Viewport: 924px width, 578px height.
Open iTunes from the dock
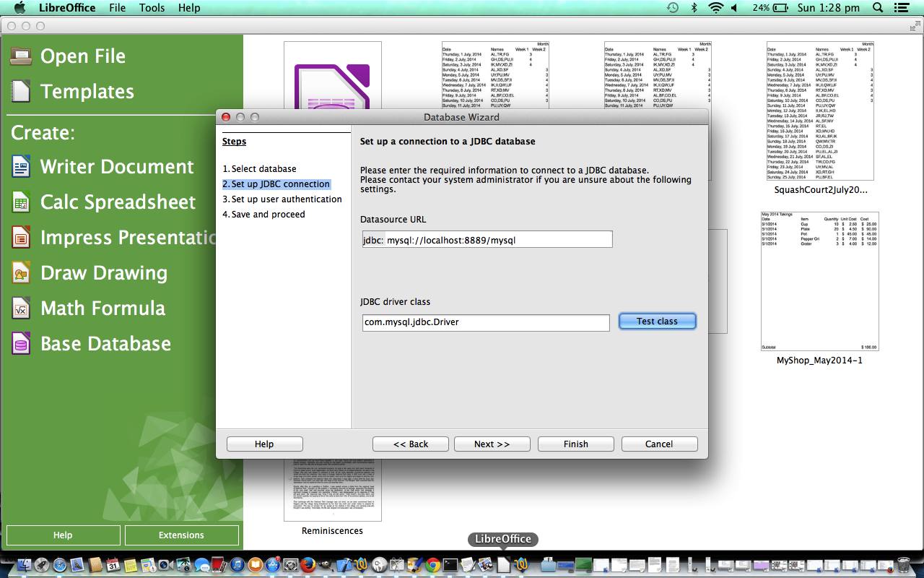coord(237,565)
